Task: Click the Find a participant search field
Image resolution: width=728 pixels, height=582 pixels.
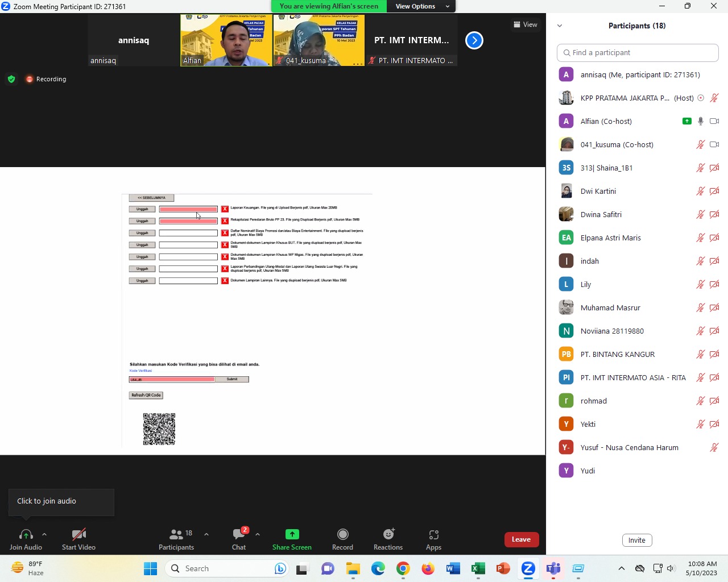Action: tap(638, 52)
